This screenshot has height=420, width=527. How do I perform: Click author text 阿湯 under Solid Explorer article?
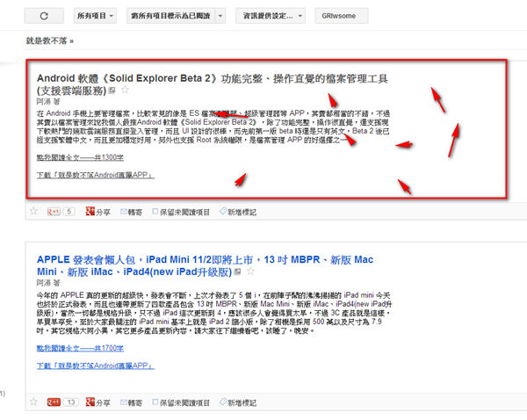tap(44, 101)
